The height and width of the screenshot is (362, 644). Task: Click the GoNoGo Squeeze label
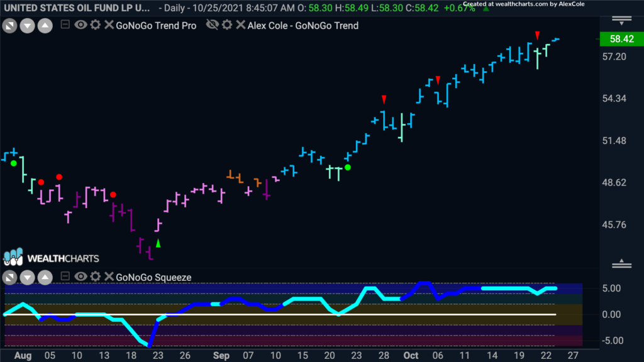[x=153, y=277]
